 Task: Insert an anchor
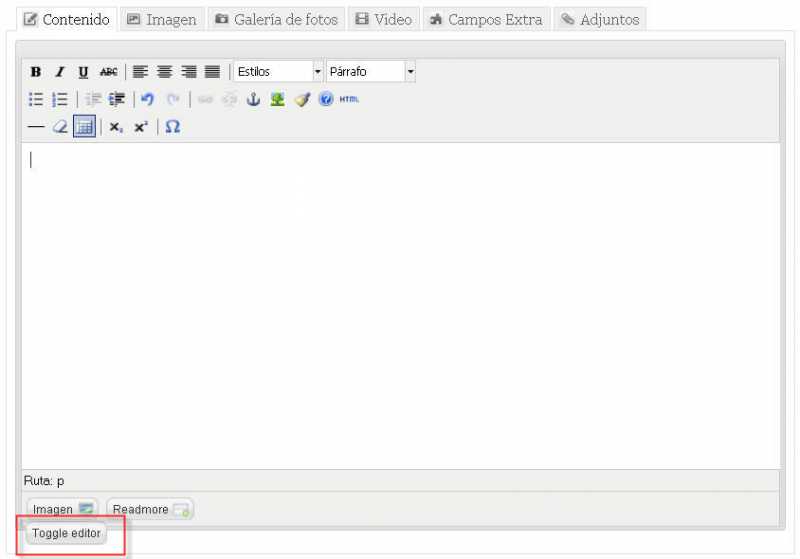tap(254, 99)
